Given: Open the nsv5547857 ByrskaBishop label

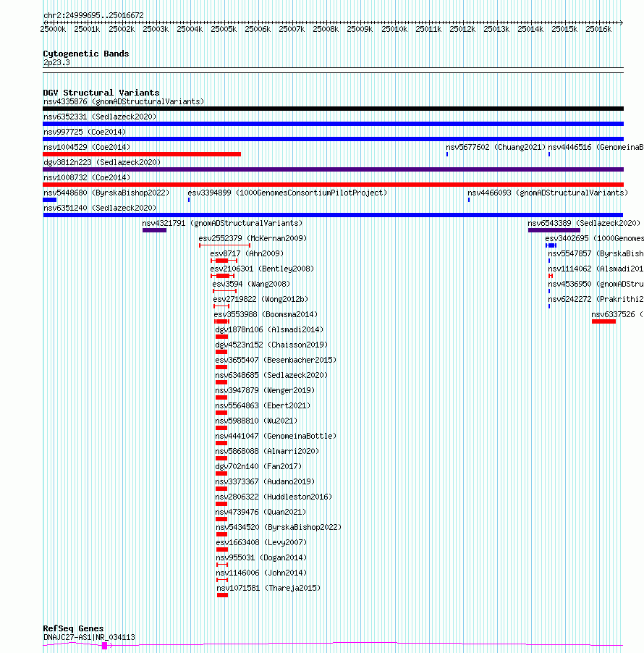Looking at the screenshot, I should coord(596,253).
